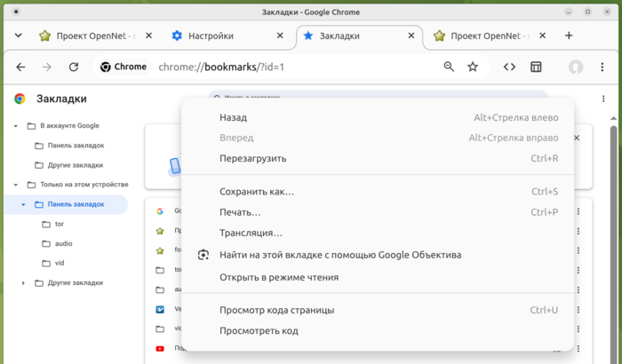Close the last Проект OpenNet tab

pyautogui.click(x=543, y=36)
